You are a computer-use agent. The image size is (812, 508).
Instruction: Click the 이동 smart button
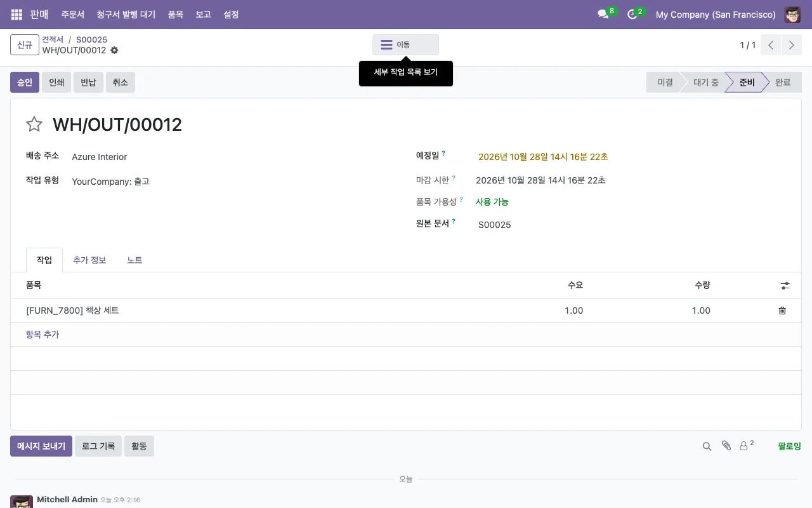pos(405,45)
